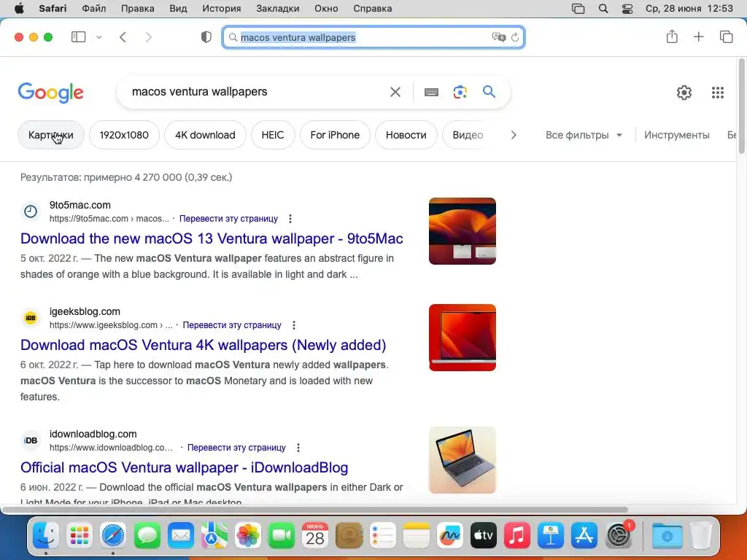Open a new tab with plus icon

698,36
